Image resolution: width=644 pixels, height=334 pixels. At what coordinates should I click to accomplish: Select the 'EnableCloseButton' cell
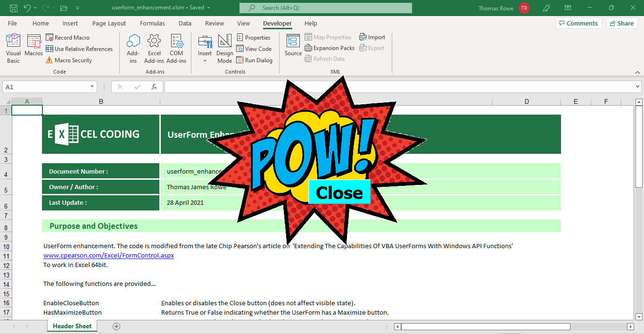101,303
